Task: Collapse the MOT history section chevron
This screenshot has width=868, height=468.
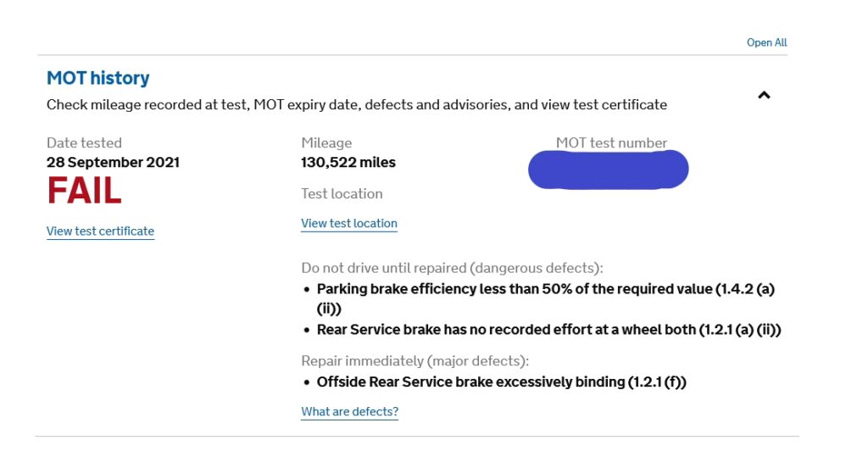Action: [764, 96]
